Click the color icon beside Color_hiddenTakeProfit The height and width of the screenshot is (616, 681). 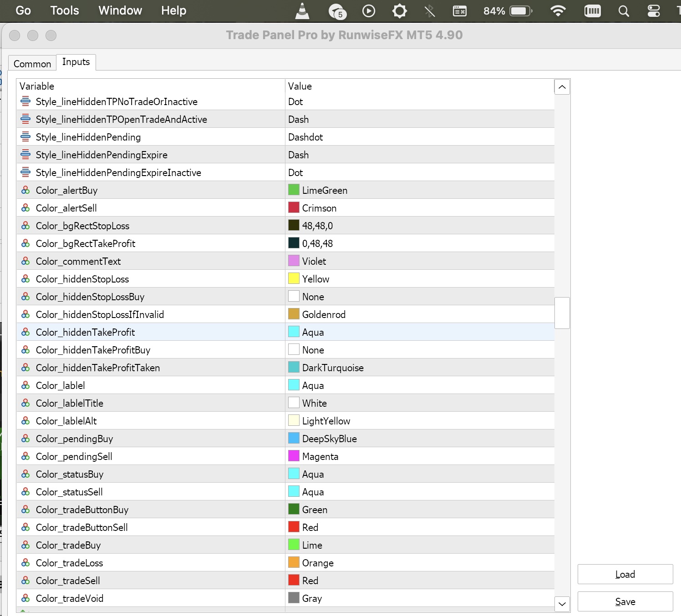coord(25,332)
